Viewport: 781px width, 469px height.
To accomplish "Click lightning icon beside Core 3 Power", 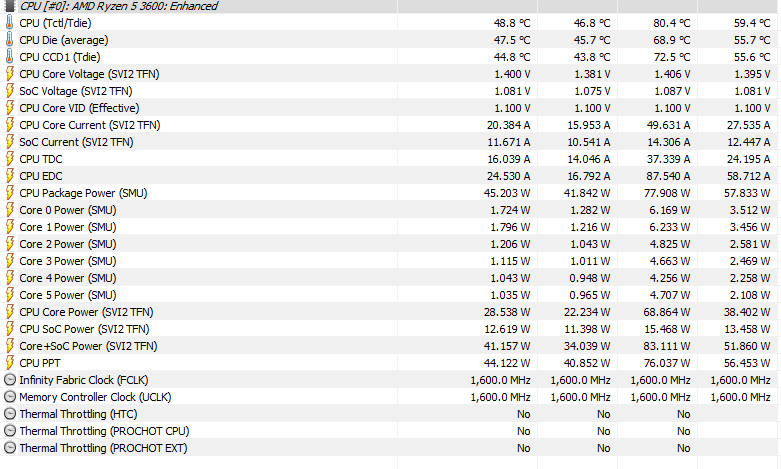I will click(x=9, y=261).
